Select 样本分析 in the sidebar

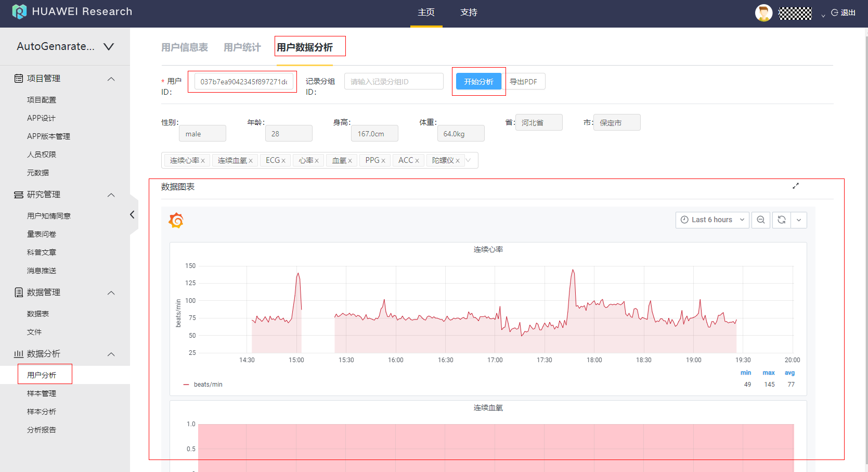pyautogui.click(x=42, y=412)
